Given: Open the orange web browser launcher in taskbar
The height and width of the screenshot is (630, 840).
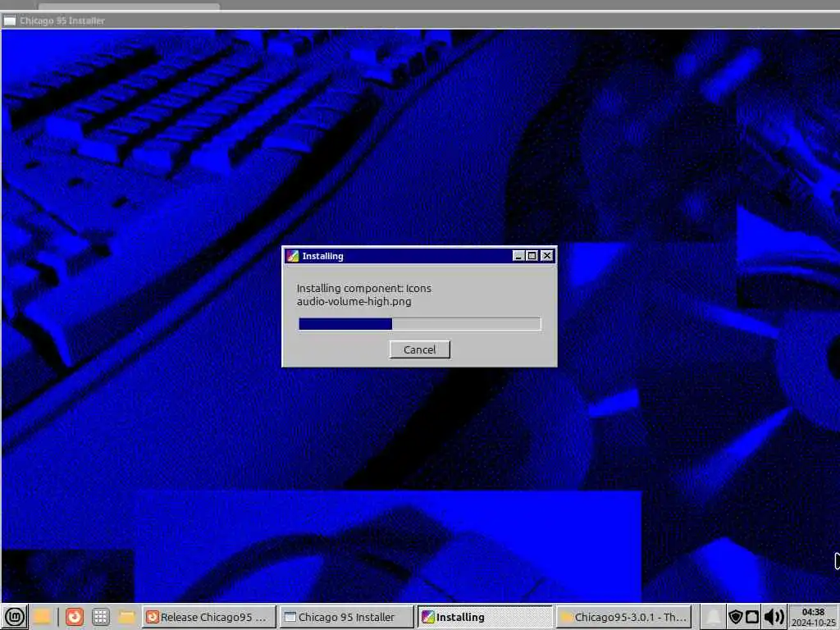Looking at the screenshot, I should (75, 617).
